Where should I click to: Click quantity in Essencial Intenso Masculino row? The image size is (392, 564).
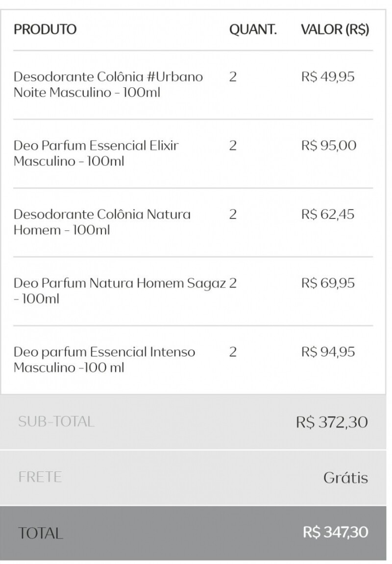(233, 352)
